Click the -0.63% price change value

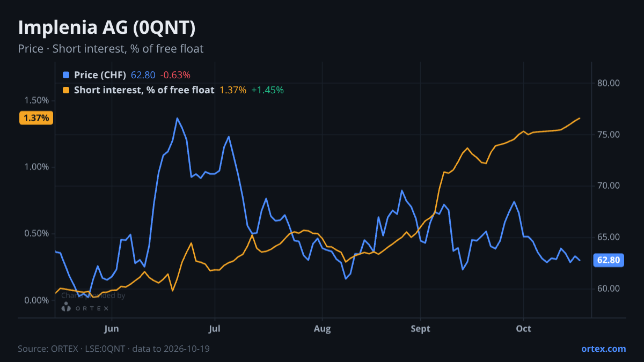pyautogui.click(x=175, y=75)
